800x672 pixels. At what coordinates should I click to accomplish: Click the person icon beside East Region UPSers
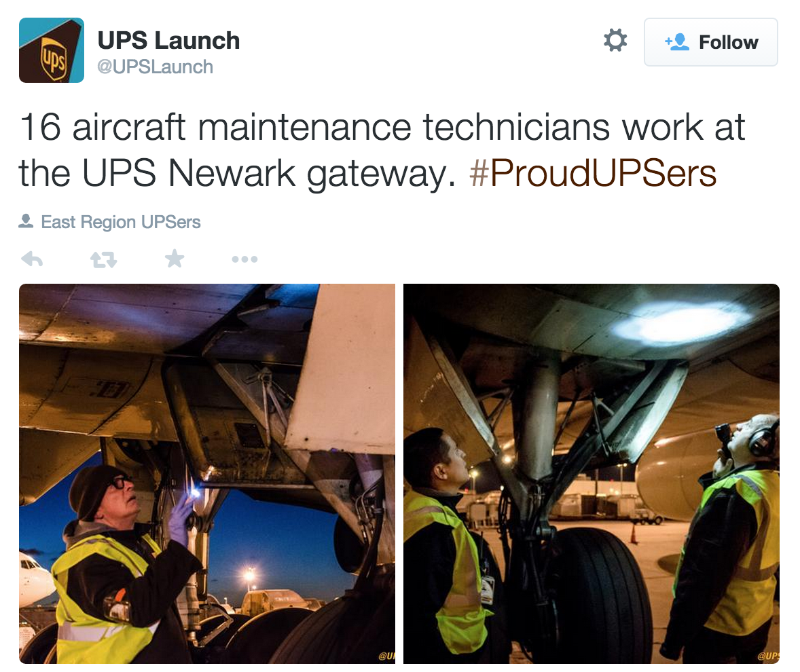click(26, 221)
